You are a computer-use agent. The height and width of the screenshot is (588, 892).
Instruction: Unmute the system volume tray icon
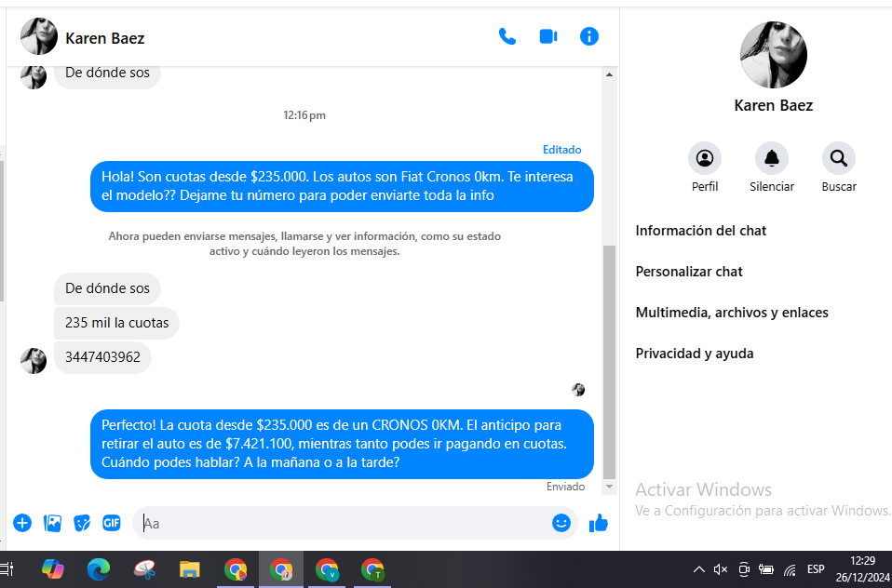(x=720, y=569)
